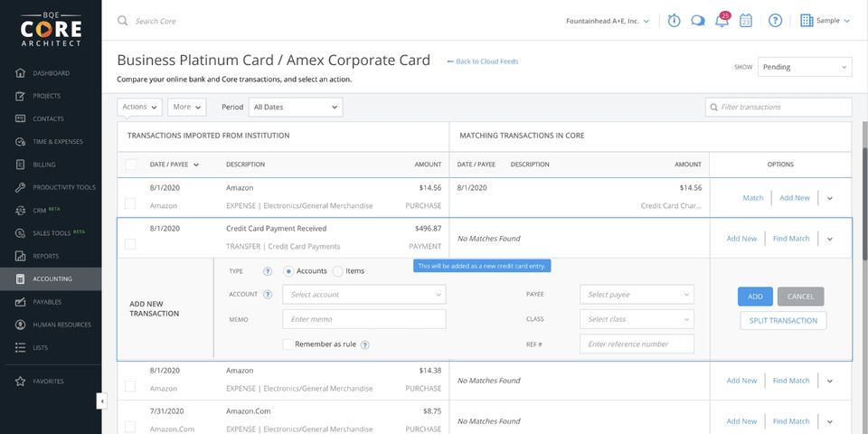Click the help question mark icon
The width and height of the screenshot is (868, 434).
775,21
